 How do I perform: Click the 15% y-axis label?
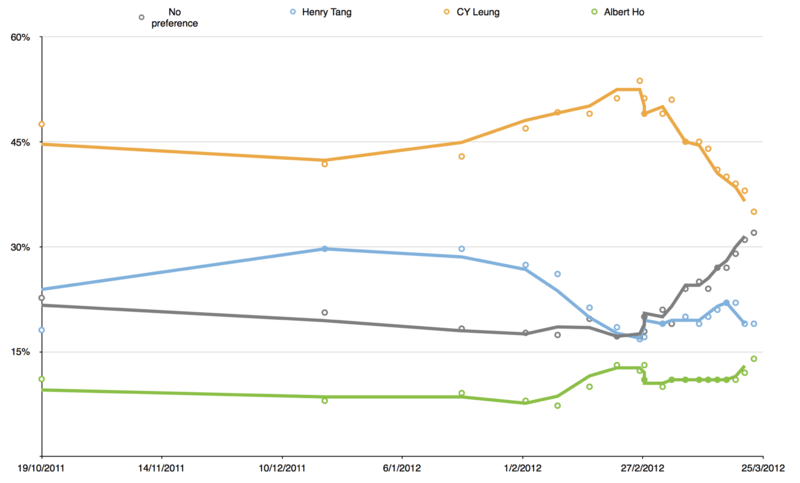pos(21,352)
